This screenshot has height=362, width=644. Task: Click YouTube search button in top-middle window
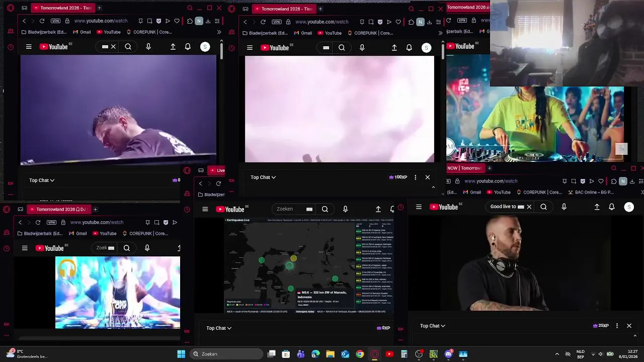(x=342, y=48)
